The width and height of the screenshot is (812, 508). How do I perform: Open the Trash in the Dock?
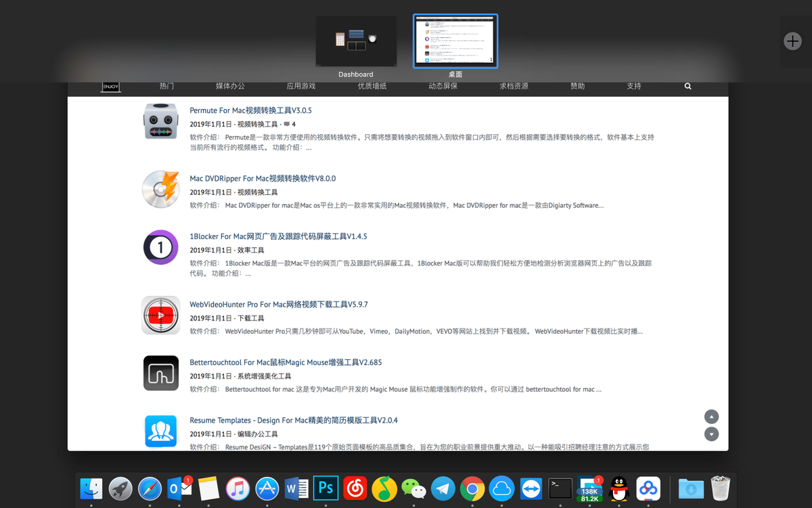pos(721,488)
